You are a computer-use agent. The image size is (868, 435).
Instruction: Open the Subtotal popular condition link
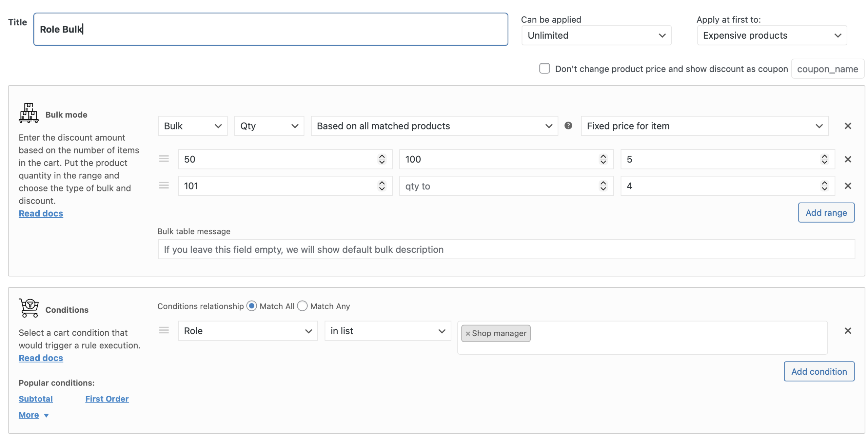pos(36,399)
